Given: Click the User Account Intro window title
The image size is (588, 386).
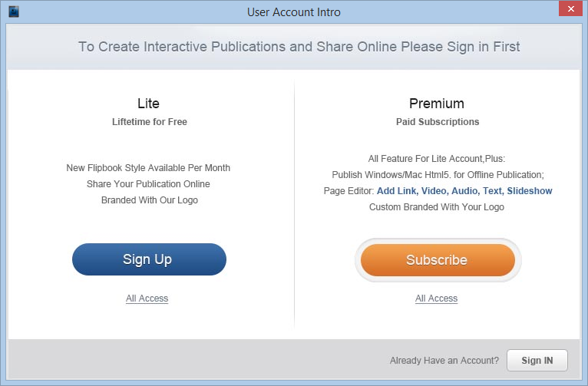Looking at the screenshot, I should [x=294, y=12].
